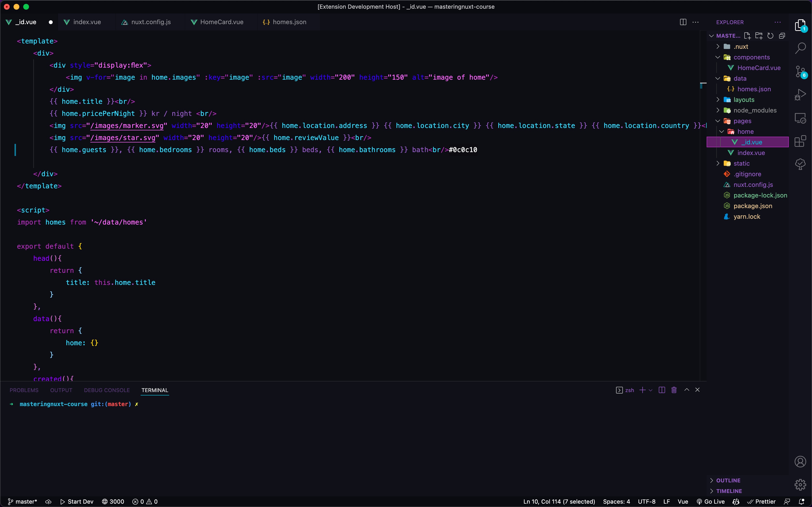Click the Manage gear icon
Screen dimensions: 812x507
click(800, 485)
